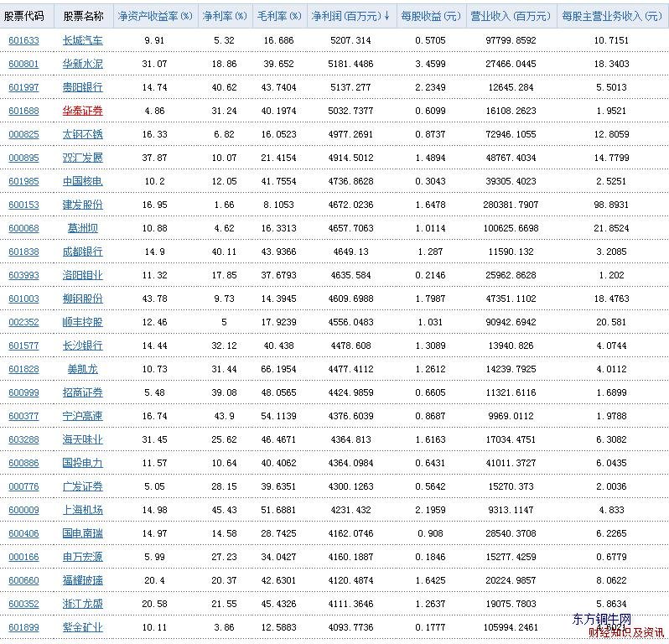Open 美凯龙 stock name link
This screenshot has width=669, height=644.
point(83,369)
